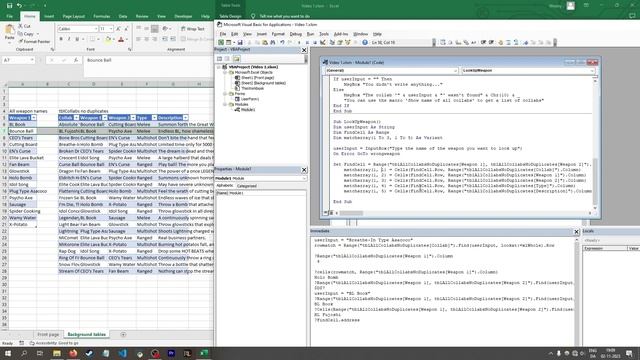Click the Excel Fill Color bucket
The width and height of the screenshot is (640, 360).
point(108,39)
